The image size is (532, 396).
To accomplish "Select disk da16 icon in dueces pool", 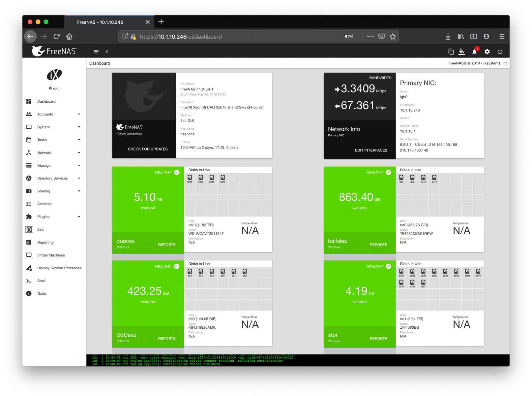I will [190, 178].
